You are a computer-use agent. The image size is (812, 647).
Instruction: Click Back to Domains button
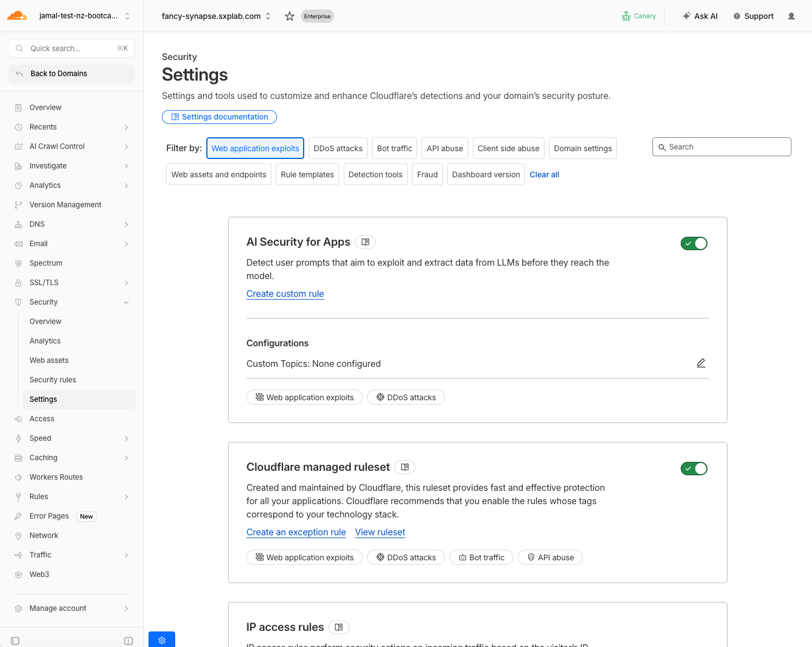coord(71,73)
